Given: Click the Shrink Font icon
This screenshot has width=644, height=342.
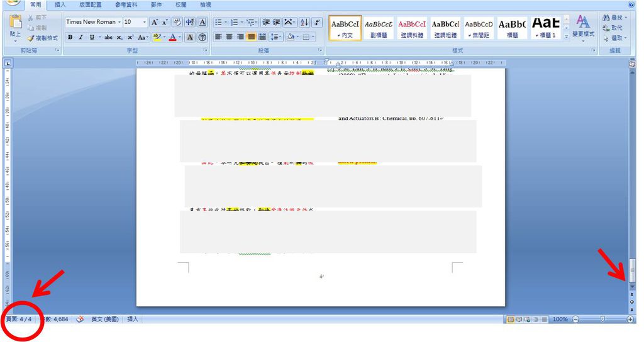Looking at the screenshot, I should (x=165, y=22).
